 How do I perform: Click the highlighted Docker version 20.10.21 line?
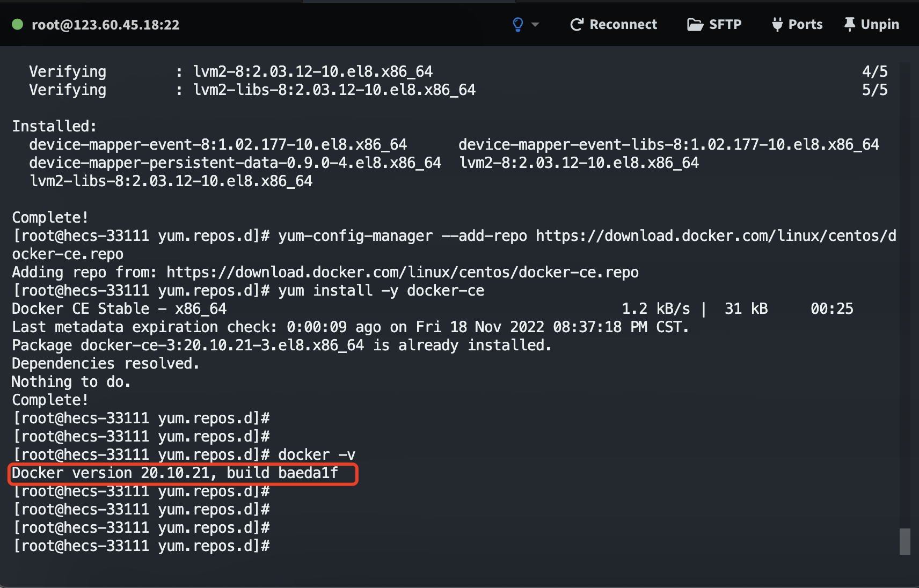pos(175,473)
